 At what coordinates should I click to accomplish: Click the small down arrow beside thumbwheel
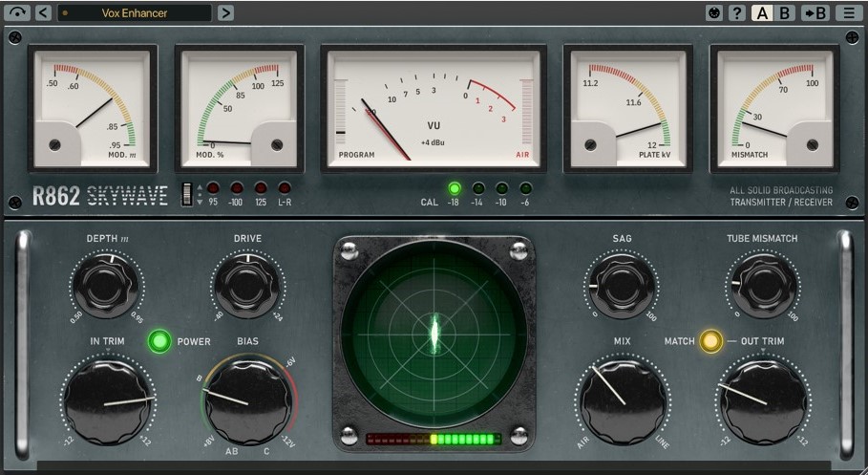pyautogui.click(x=200, y=202)
